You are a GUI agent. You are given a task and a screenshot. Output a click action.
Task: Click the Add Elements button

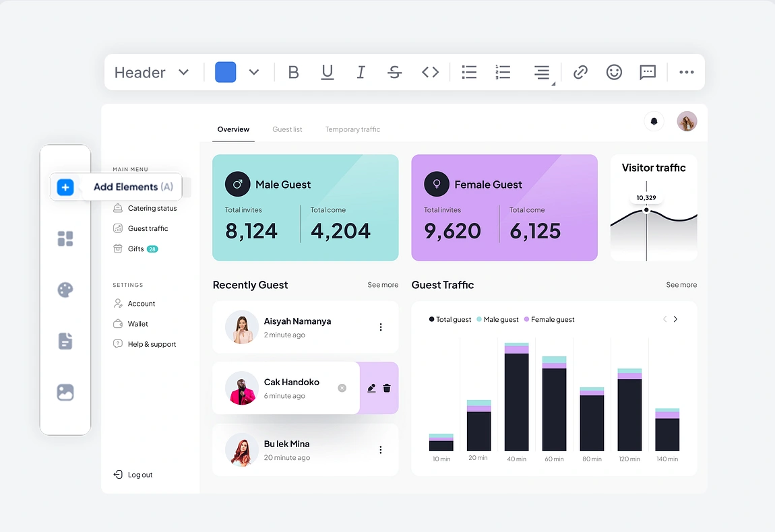click(x=117, y=187)
